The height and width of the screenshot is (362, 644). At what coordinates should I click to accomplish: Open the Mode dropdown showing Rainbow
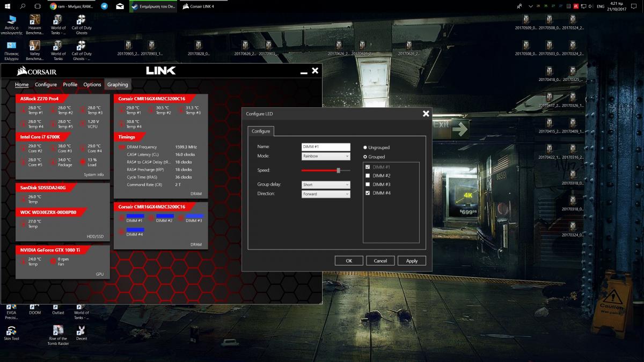click(x=326, y=156)
